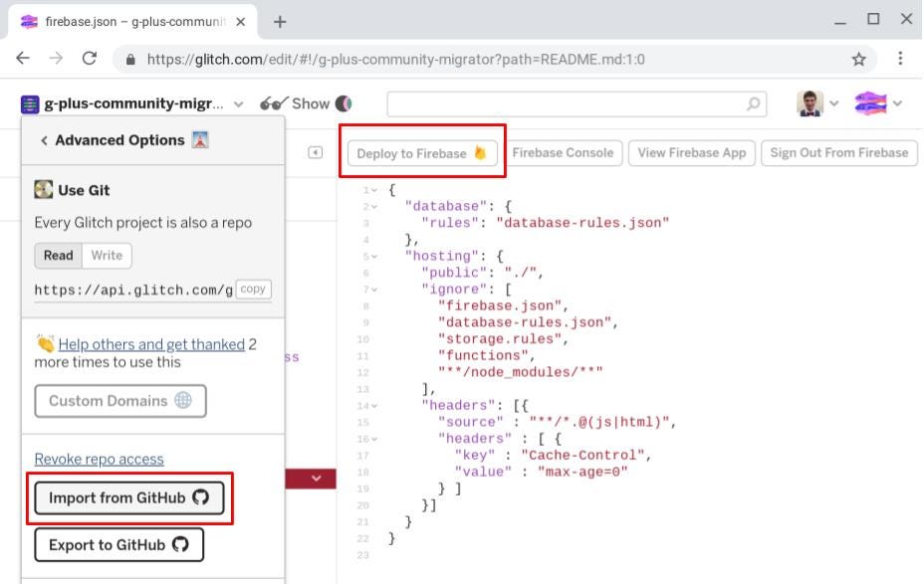The width and height of the screenshot is (924, 584).
Task: Click the site lock icon
Action: tap(130, 60)
